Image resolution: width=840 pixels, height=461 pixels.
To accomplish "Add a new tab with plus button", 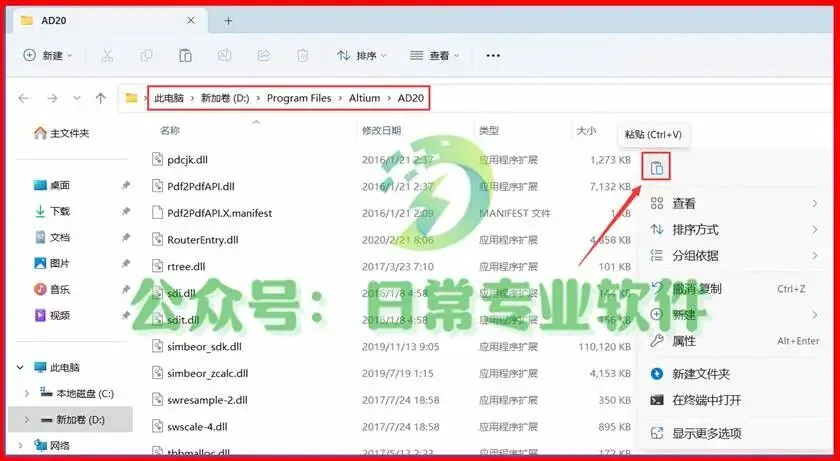I will click(x=228, y=21).
